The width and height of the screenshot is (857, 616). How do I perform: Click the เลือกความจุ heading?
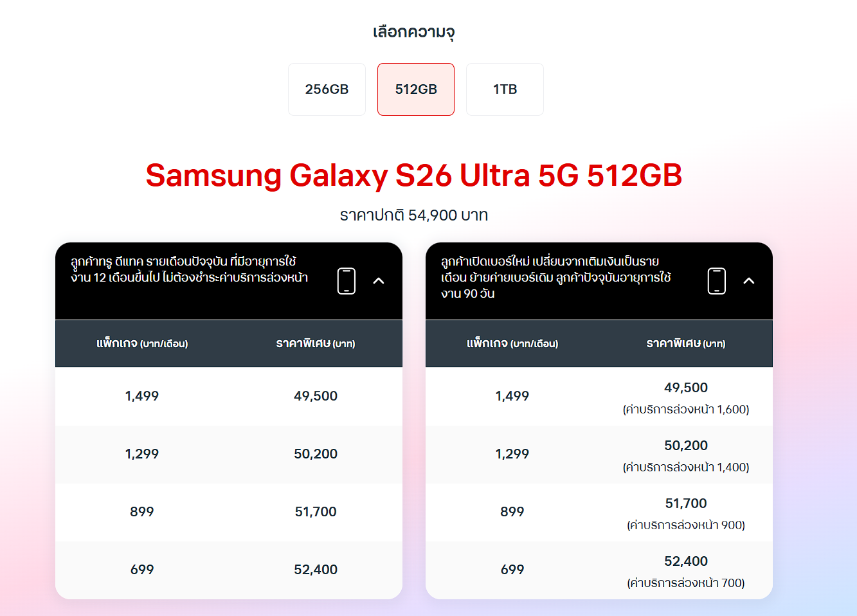coord(414,32)
